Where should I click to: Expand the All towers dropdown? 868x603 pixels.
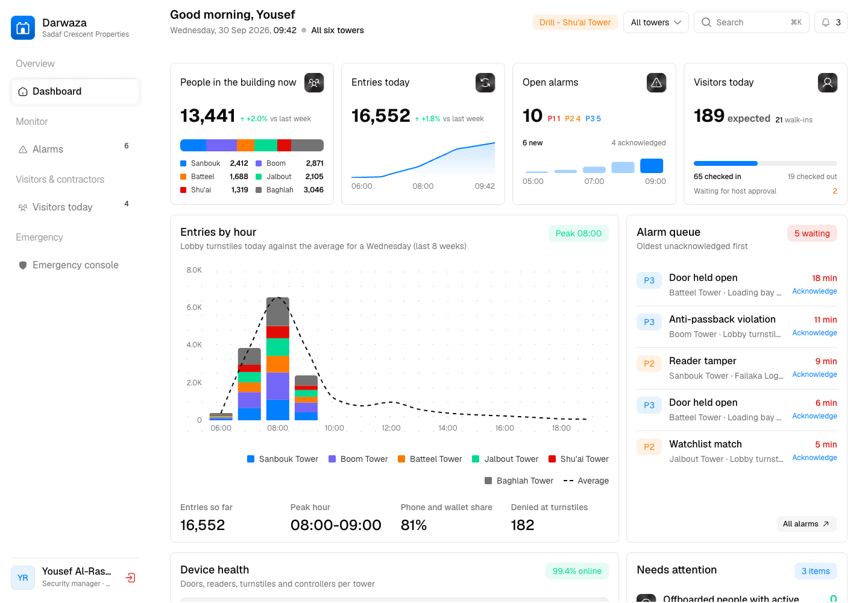656,22
